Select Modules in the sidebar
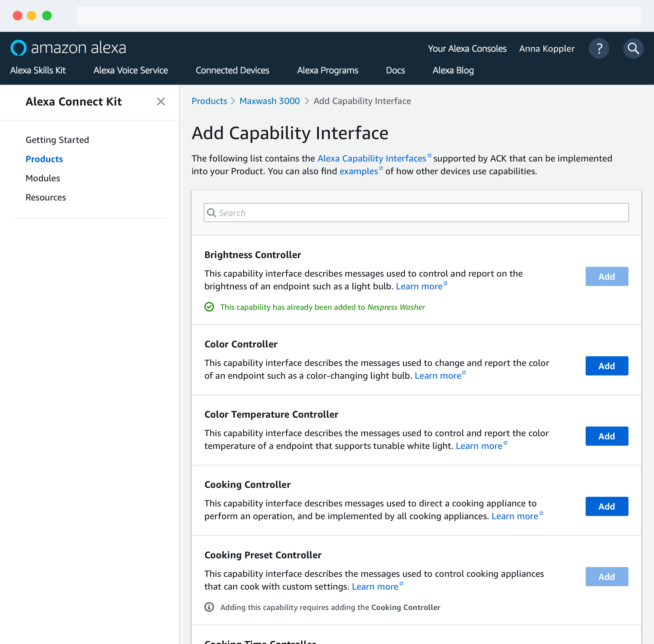 click(x=43, y=178)
